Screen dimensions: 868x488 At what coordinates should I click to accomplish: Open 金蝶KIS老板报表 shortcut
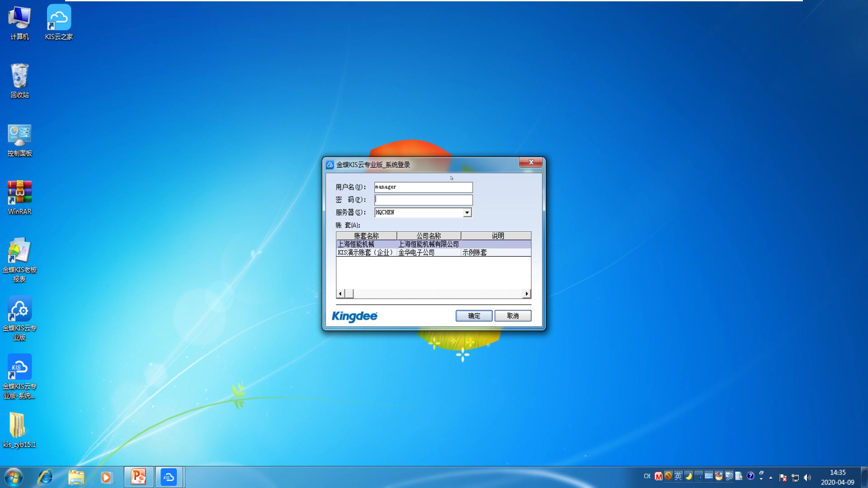pyautogui.click(x=19, y=260)
